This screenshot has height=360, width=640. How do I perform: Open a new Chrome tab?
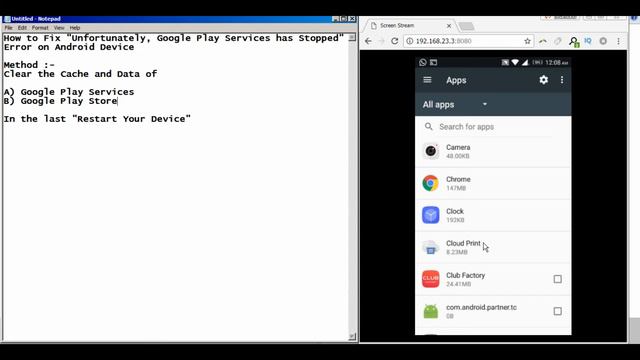[467, 27]
